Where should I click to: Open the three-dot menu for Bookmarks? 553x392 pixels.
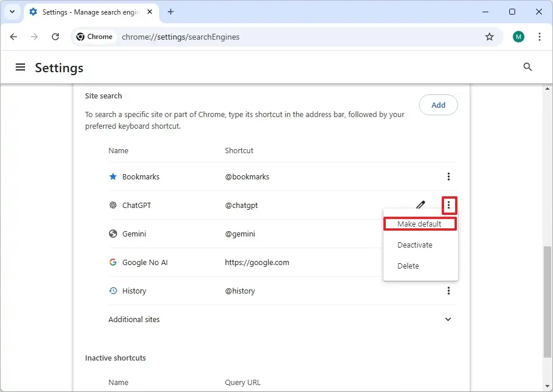coord(448,176)
